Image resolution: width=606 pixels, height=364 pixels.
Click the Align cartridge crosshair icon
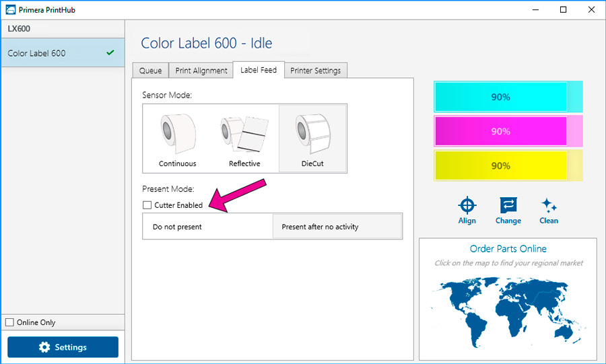click(x=467, y=205)
